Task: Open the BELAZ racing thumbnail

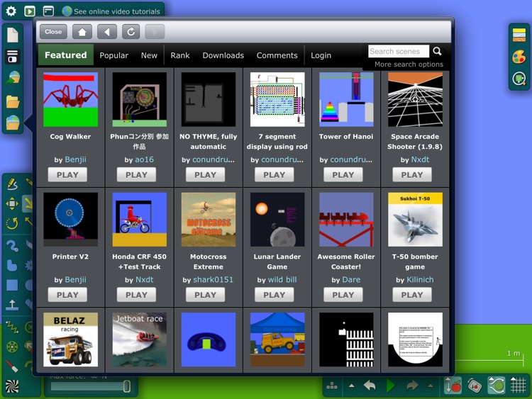Action: coord(70,339)
